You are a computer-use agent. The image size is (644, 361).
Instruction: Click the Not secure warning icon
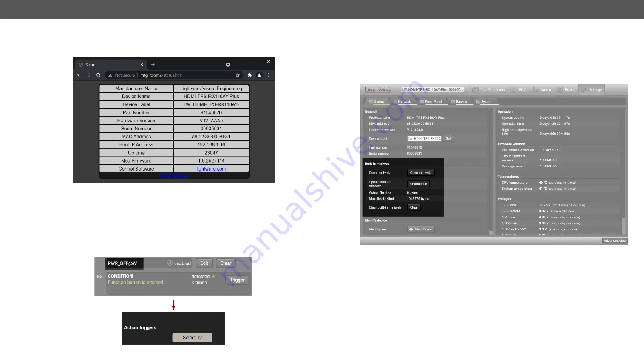click(x=110, y=75)
